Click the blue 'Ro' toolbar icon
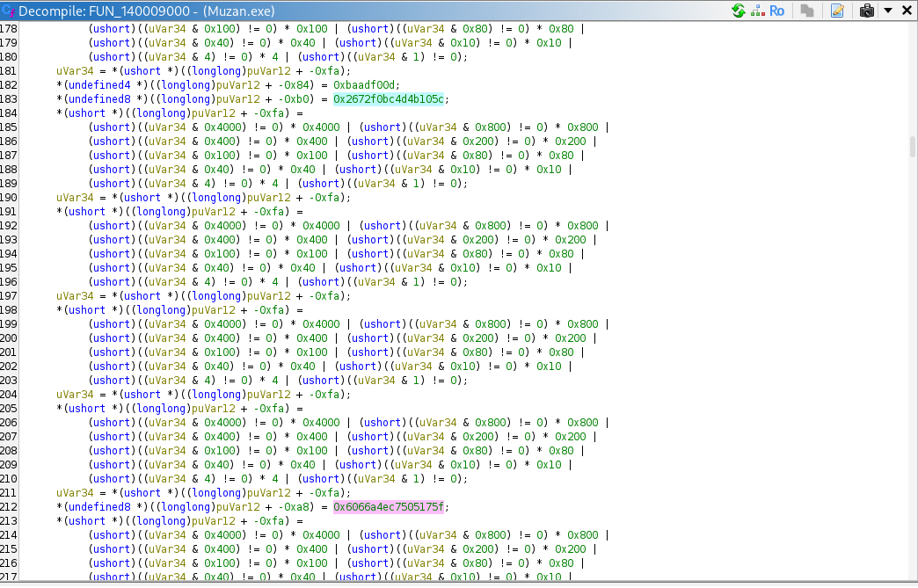The image size is (918, 588). click(776, 11)
